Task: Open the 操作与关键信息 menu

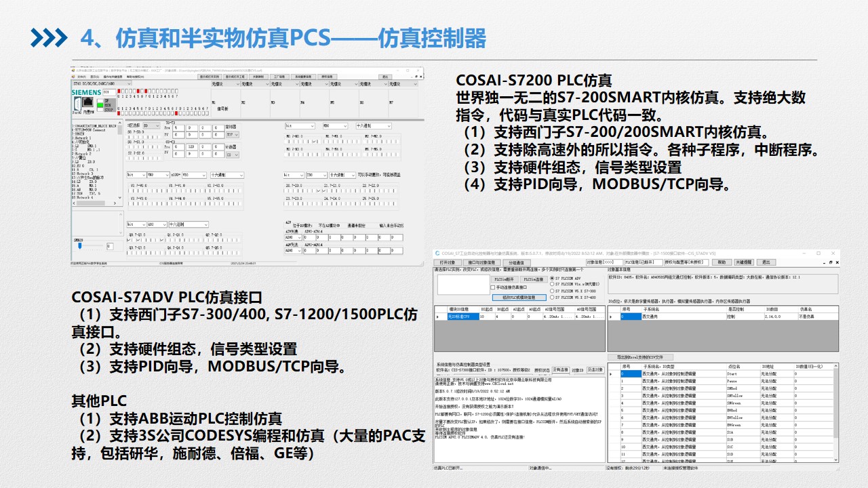Action: click(x=113, y=77)
